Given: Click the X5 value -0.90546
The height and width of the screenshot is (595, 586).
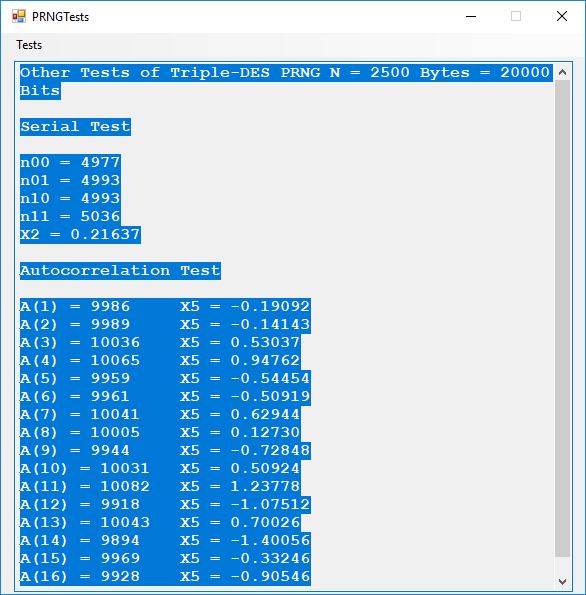Looking at the screenshot, I should (270, 577).
